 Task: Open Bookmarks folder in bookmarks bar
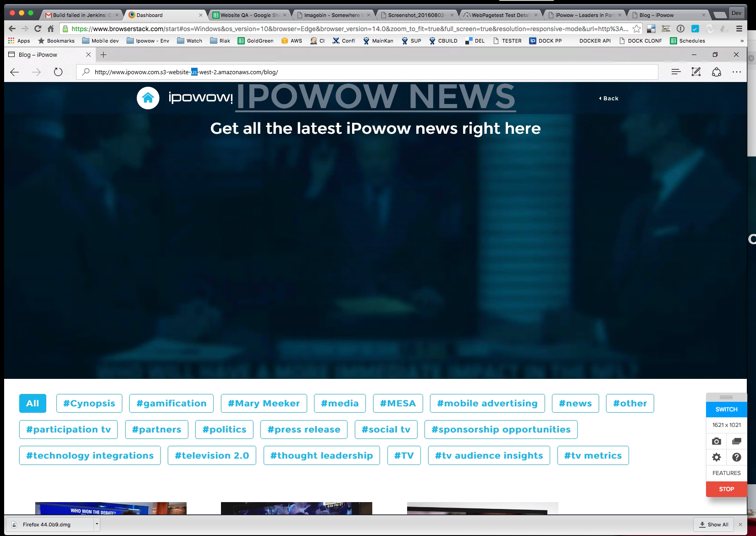pyautogui.click(x=56, y=41)
